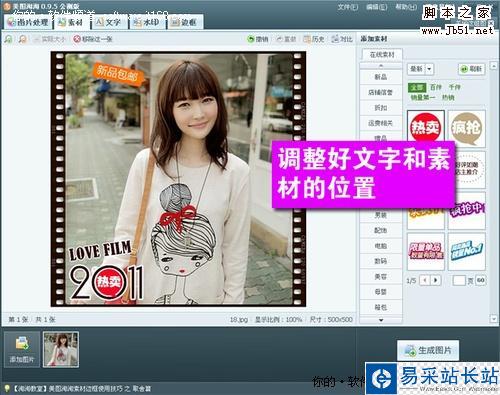Select the 折扣 category
Viewport: 500px width, 395px height.
point(381,108)
